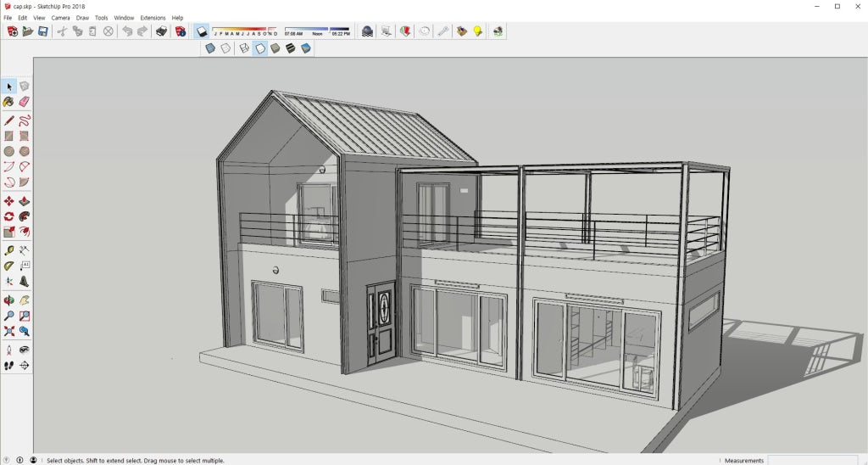The image size is (868, 465).
Task: Activate the Move tool
Action: 8,201
